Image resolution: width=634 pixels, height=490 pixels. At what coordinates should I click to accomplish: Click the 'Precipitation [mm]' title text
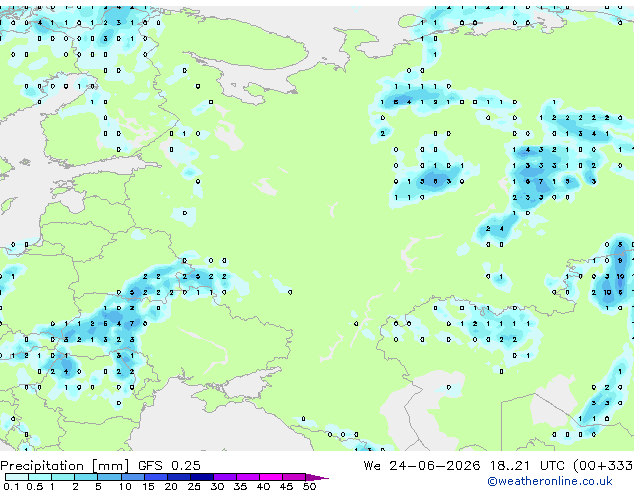click(x=65, y=466)
